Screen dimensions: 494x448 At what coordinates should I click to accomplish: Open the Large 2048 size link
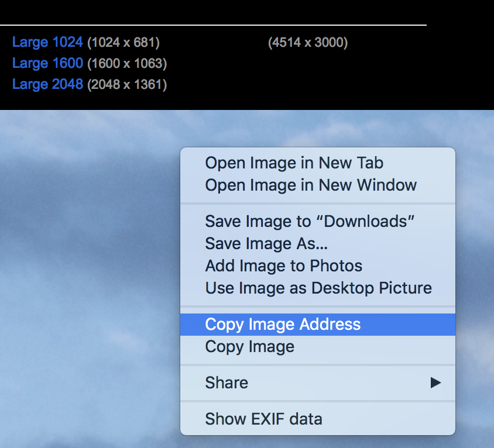(47, 84)
